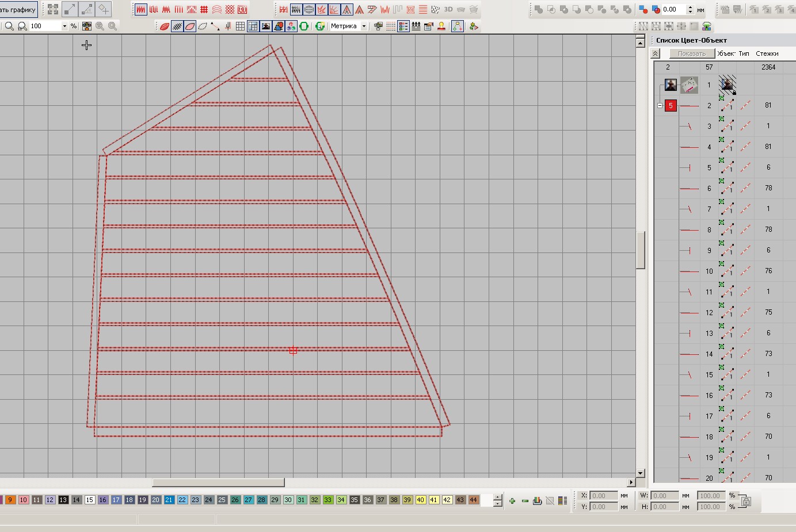Collapse the Color-Object list header chevron
This screenshot has height=532, width=796.
(656, 53)
